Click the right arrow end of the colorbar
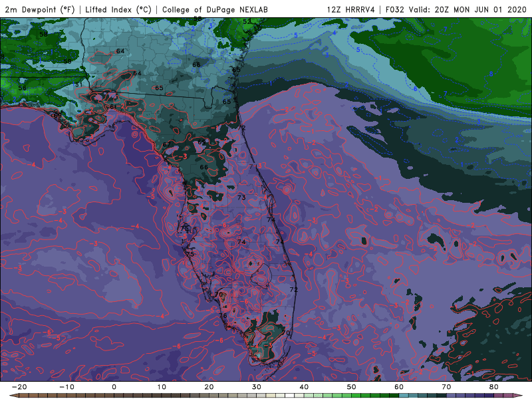The width and height of the screenshot is (532, 399). (518, 396)
